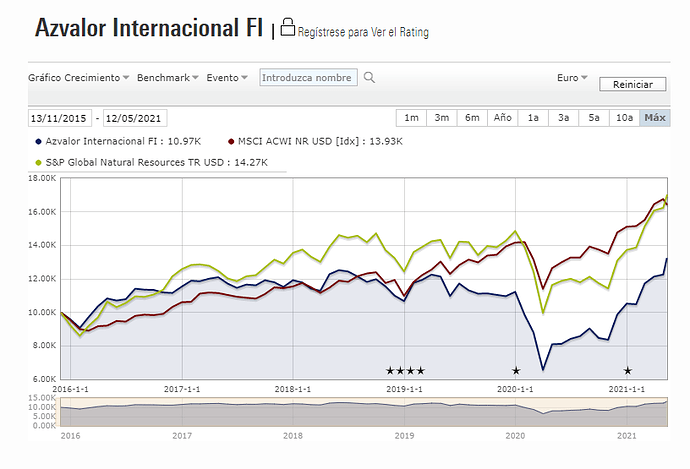690x469 pixels.
Task: Select the Máx time range
Action: 655,118
